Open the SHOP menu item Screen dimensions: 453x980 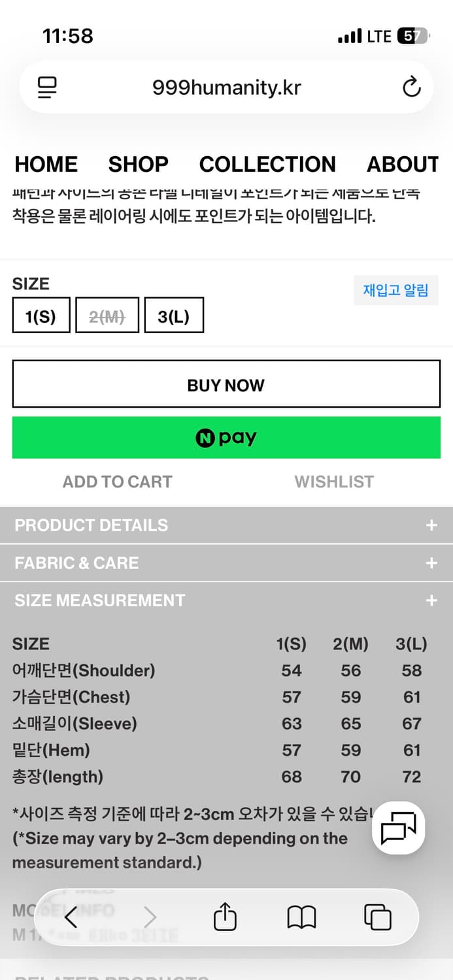(x=138, y=164)
